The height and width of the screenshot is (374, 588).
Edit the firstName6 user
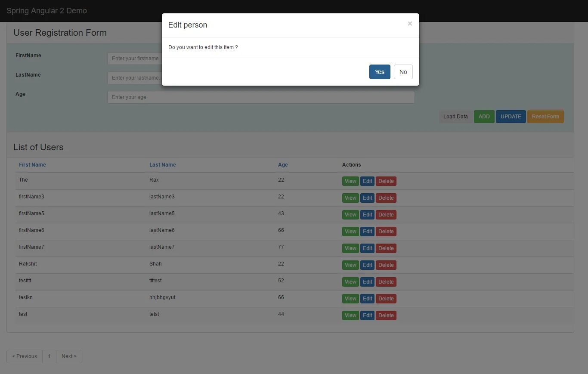[x=367, y=232]
